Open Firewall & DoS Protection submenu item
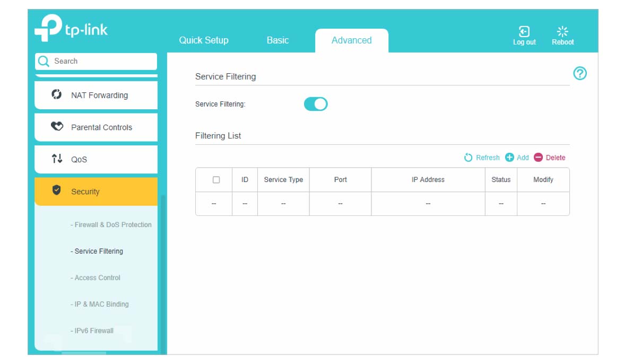624x364 pixels. (x=111, y=225)
